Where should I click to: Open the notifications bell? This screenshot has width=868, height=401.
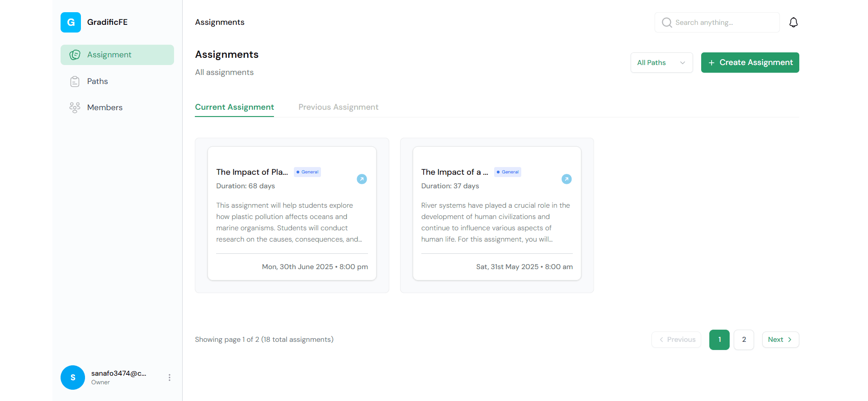[793, 23]
